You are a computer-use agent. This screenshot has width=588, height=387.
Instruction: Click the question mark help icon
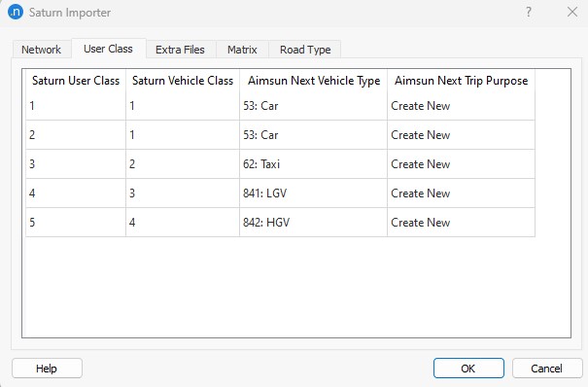point(529,12)
